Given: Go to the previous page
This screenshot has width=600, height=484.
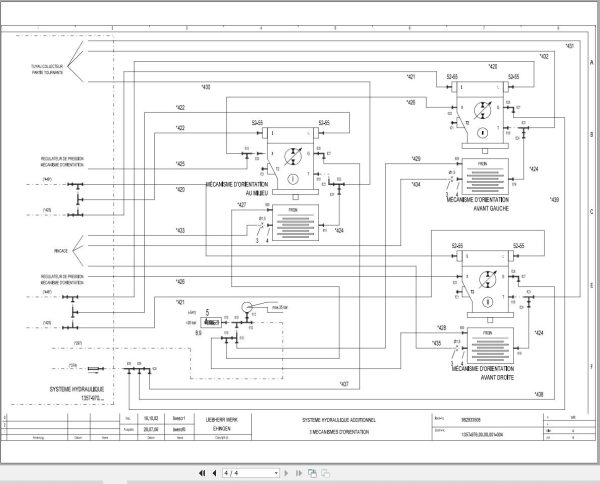Looking at the screenshot, I should pyautogui.click(x=214, y=473).
